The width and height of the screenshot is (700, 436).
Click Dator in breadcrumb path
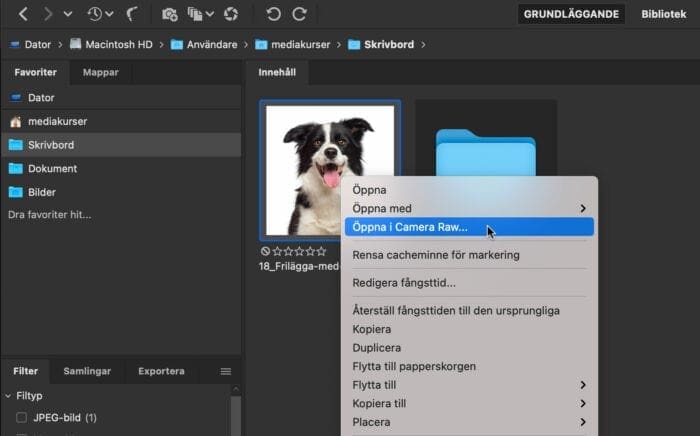pyautogui.click(x=38, y=45)
